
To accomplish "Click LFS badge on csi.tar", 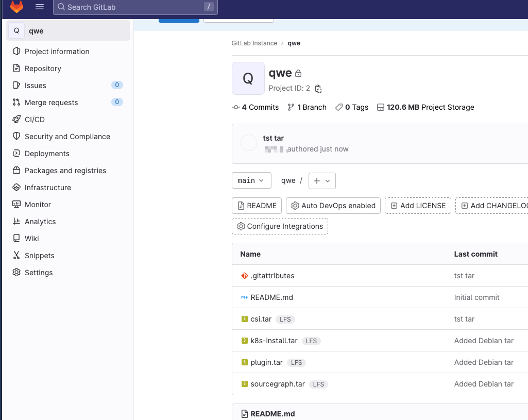I will (285, 320).
